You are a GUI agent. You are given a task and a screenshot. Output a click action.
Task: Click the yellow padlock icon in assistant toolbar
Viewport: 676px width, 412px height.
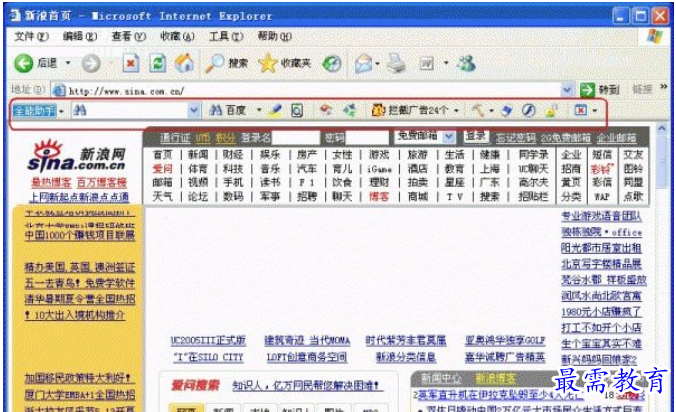tap(551, 111)
